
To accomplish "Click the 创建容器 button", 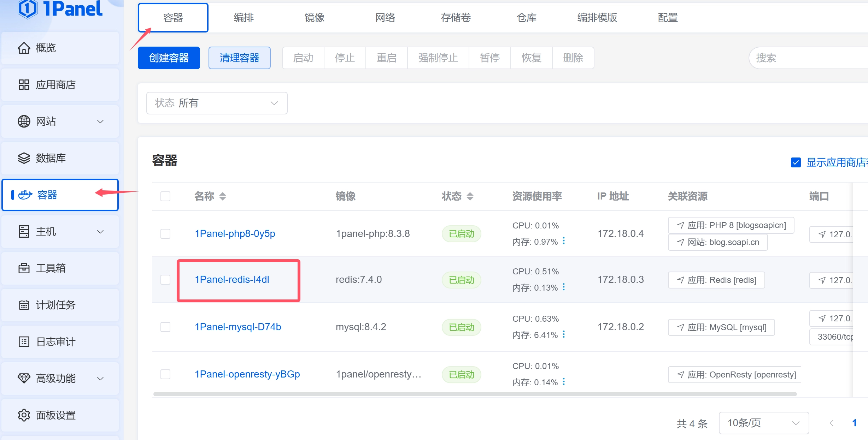I will [x=169, y=58].
